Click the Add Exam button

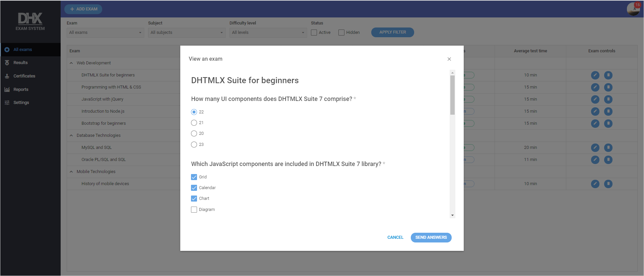click(83, 9)
